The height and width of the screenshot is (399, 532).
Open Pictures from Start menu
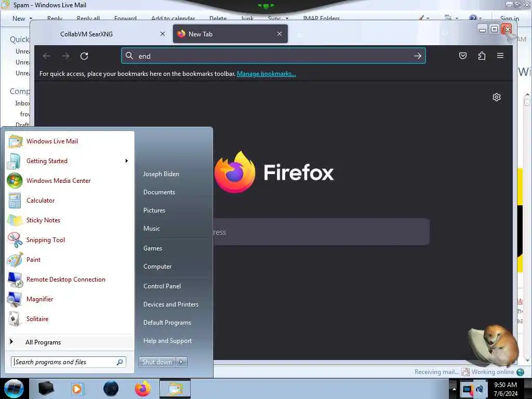(154, 210)
